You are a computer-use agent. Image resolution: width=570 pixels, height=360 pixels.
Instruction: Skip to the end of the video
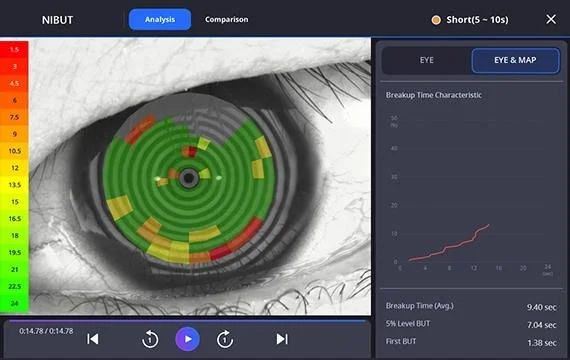(282, 339)
